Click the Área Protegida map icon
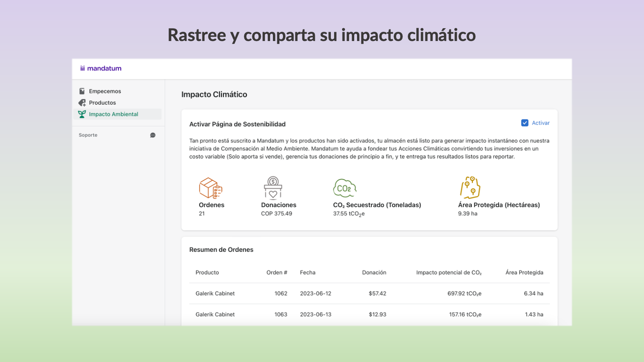The image size is (644, 362). pos(470,188)
